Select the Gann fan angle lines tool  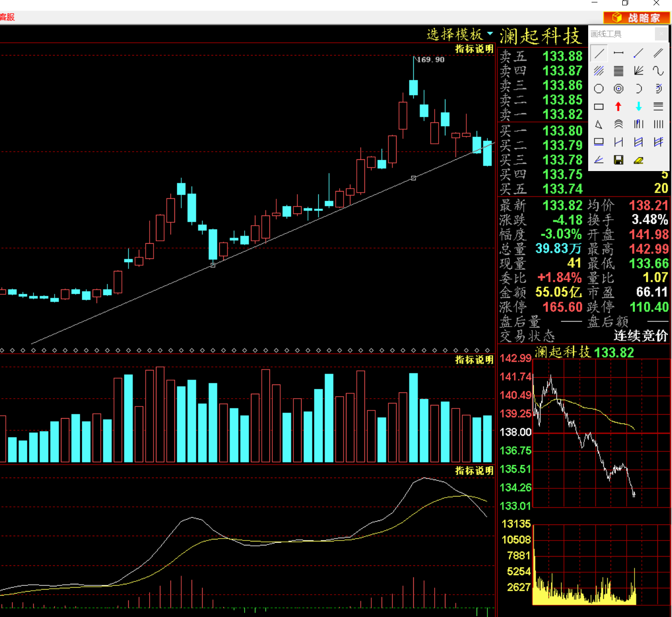pyautogui.click(x=638, y=71)
